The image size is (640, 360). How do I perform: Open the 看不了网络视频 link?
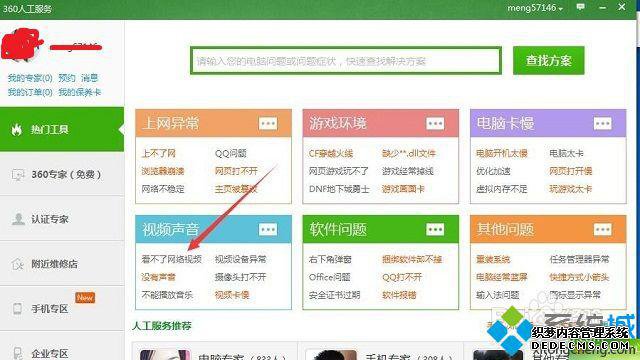(171, 259)
